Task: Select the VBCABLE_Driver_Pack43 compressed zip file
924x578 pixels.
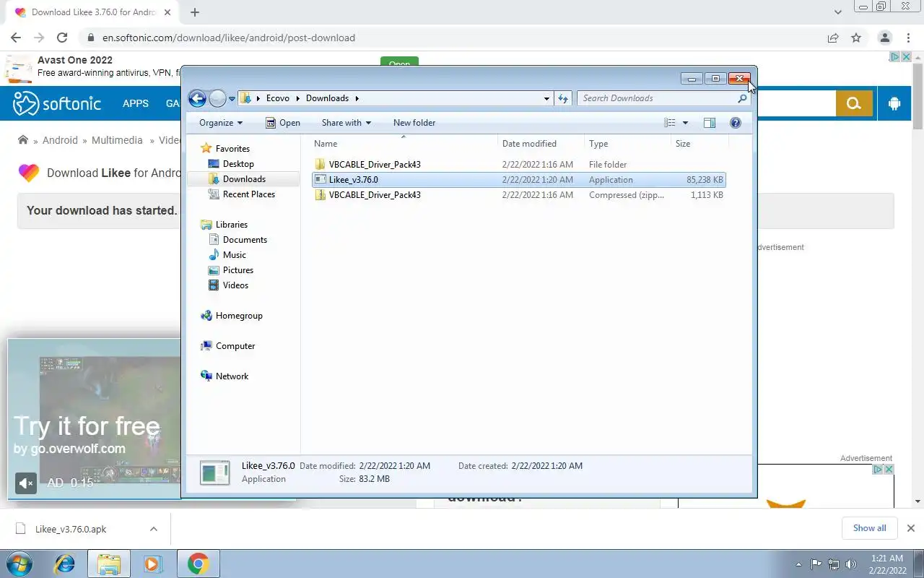Action: 519,195
